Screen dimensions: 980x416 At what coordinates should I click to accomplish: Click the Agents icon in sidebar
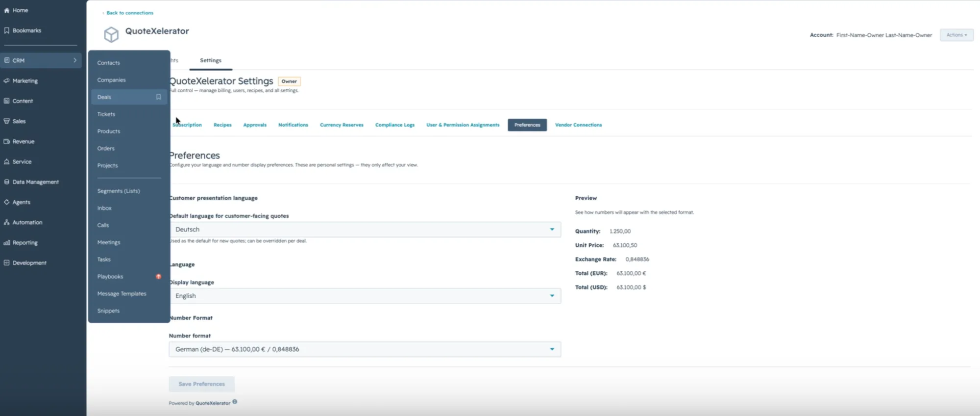pos(7,202)
